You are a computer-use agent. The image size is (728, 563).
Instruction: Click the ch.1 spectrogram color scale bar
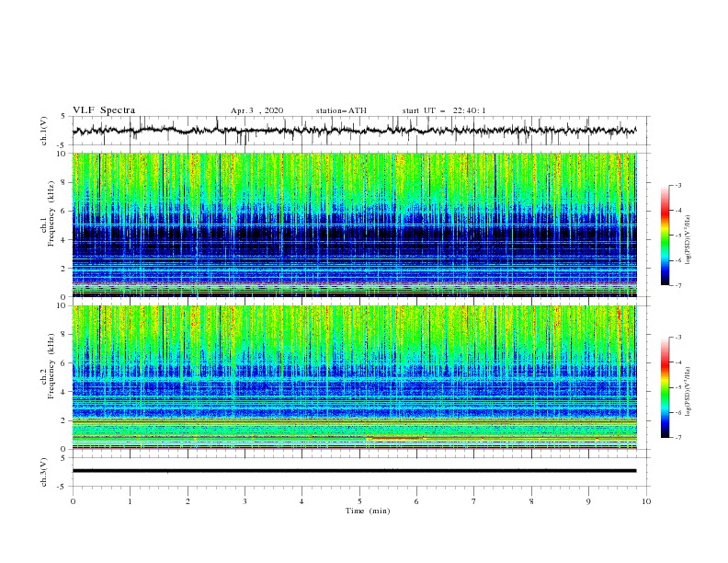coord(665,236)
